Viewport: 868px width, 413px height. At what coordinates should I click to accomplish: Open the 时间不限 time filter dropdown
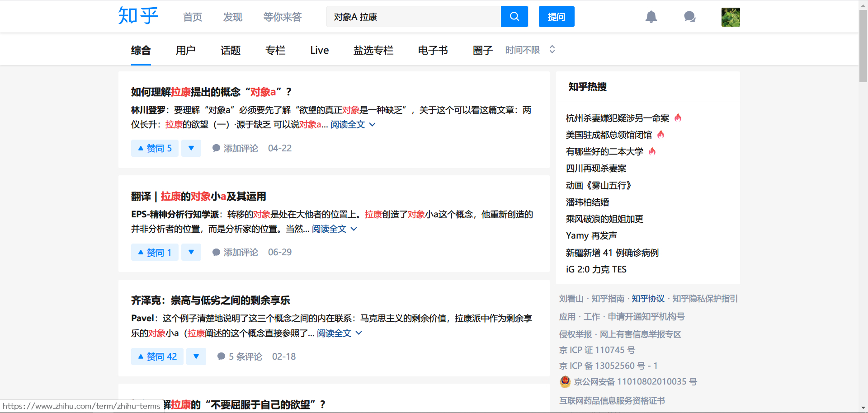[x=530, y=50]
